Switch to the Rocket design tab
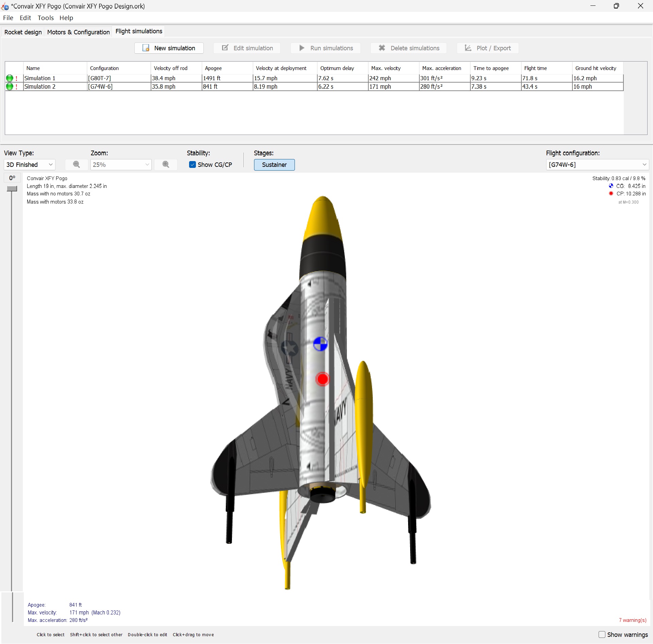Viewport: 653px width, 644px height. (23, 32)
